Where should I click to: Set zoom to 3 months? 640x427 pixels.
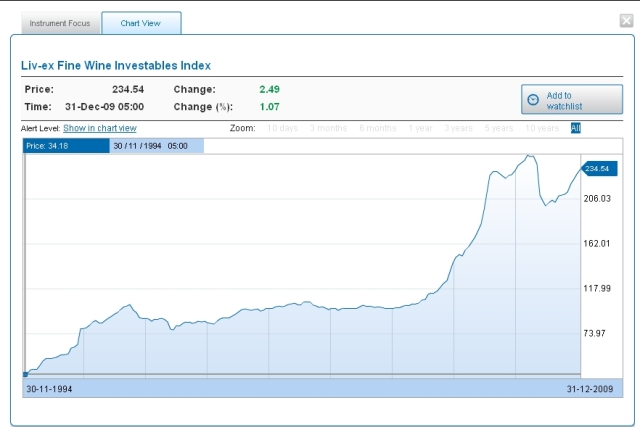[x=329, y=128]
